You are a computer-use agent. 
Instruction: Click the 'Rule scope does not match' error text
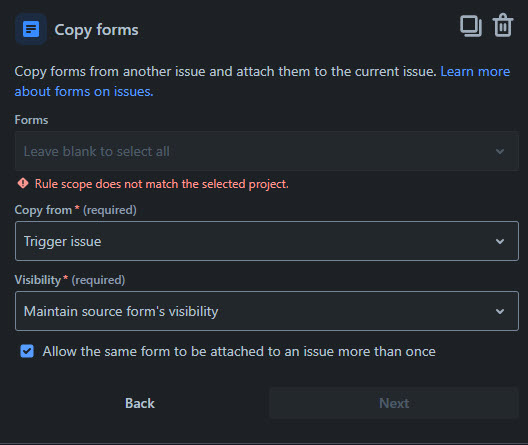(162, 184)
